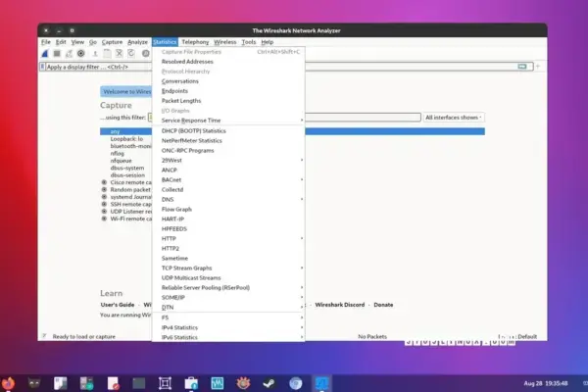Screen dimensions: 588x392
Task: Open the system monitor taskbar icon
Action: (218, 383)
